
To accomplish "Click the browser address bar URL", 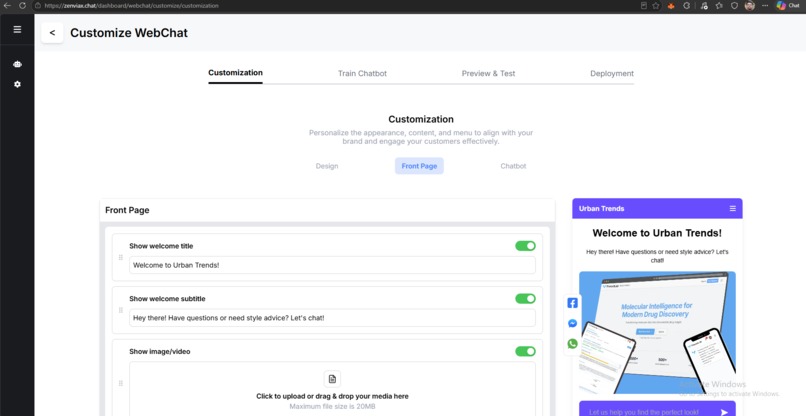I will click(x=131, y=6).
